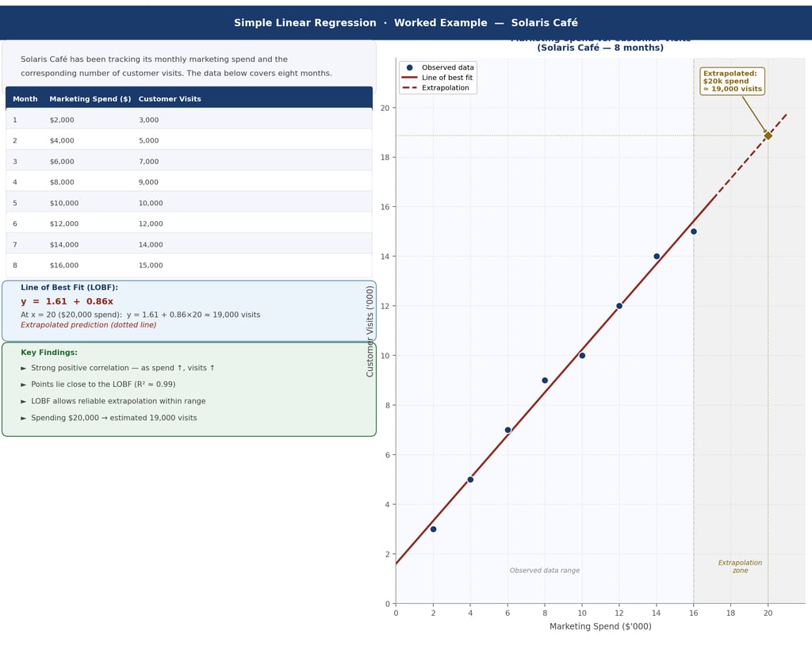Viewport: 812px width, 665px height.
Task: Click the data point at spend 6
Action: [x=507, y=430]
